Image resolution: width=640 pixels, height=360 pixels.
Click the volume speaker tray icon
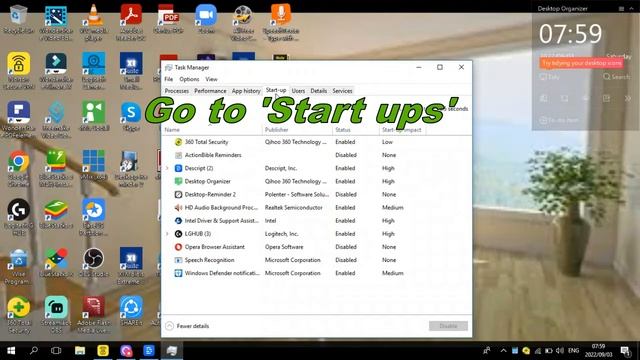pyautogui.click(x=560, y=351)
